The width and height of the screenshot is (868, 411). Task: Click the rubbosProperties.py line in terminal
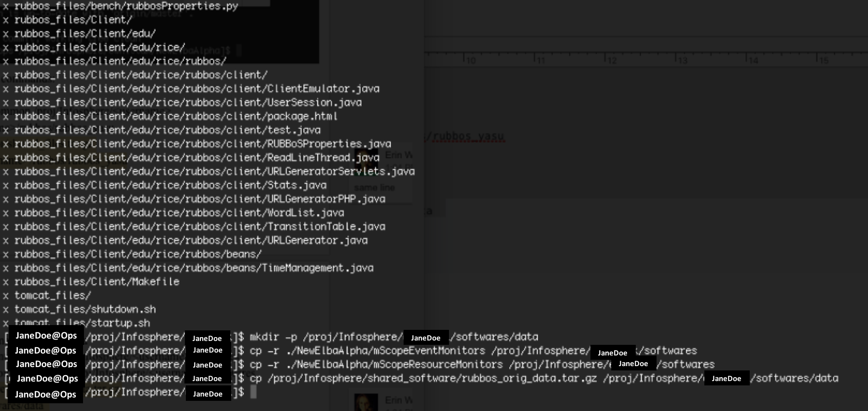pyautogui.click(x=121, y=6)
